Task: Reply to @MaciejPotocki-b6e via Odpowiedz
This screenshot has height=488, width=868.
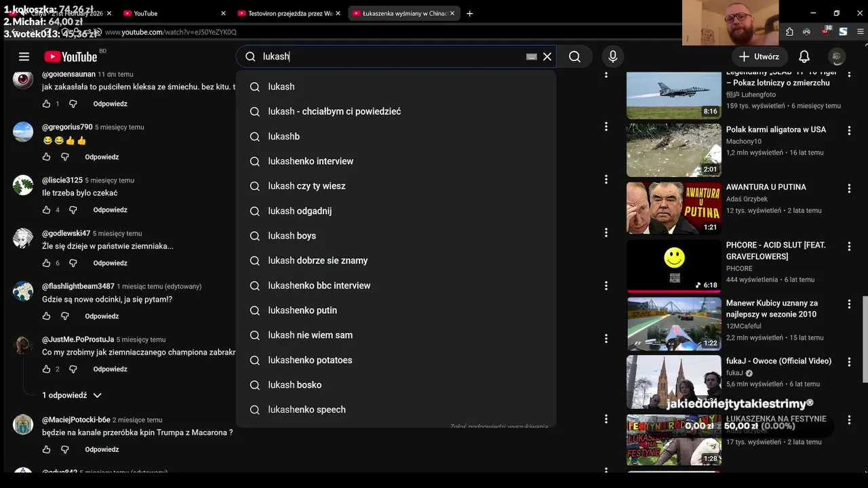Action: [x=102, y=449]
